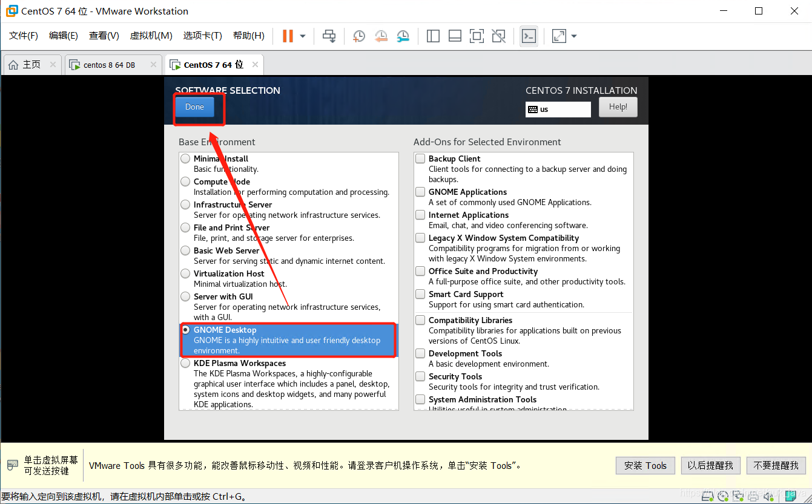
Task: Click the CD/DVD drive status icon
Action: 722,497
